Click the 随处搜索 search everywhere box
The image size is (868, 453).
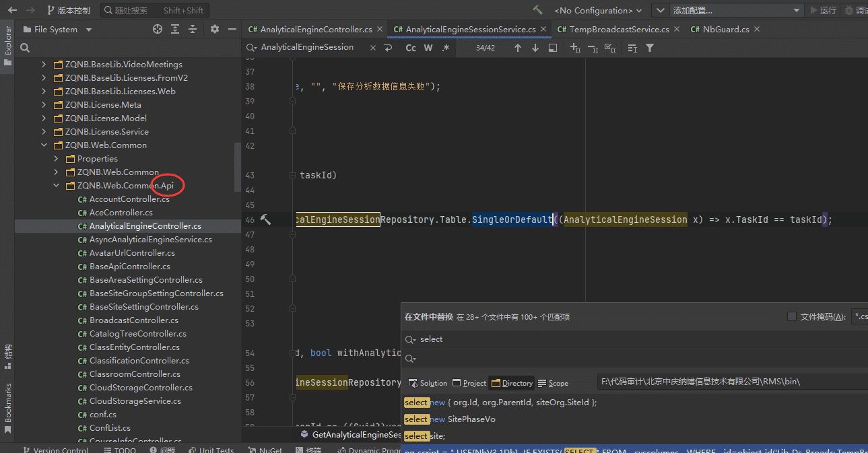(155, 10)
